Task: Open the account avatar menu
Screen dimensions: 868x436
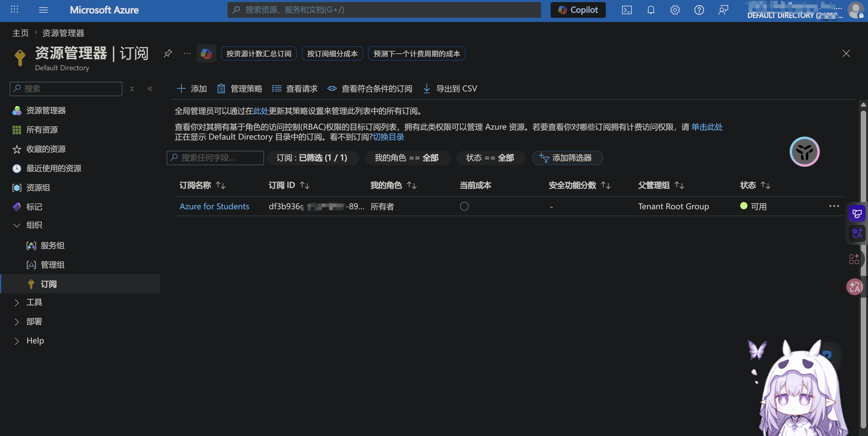Action: coord(856,10)
